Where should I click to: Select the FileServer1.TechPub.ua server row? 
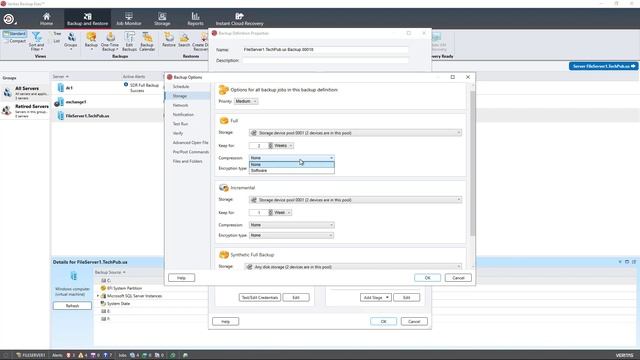coord(108,116)
